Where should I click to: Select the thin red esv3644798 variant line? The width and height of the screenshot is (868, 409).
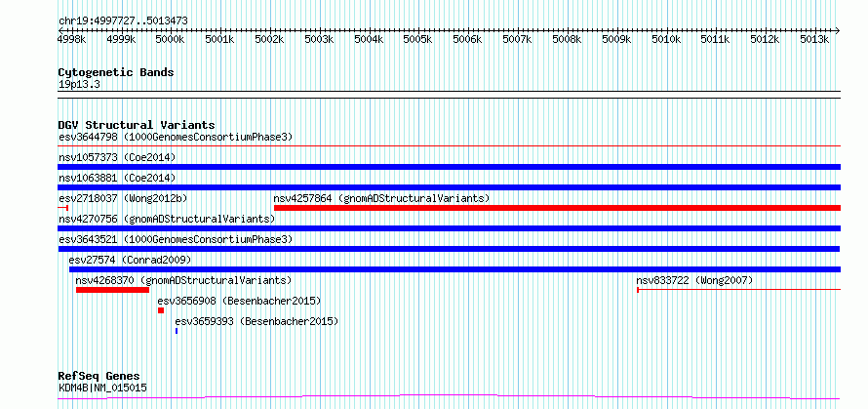(449, 146)
